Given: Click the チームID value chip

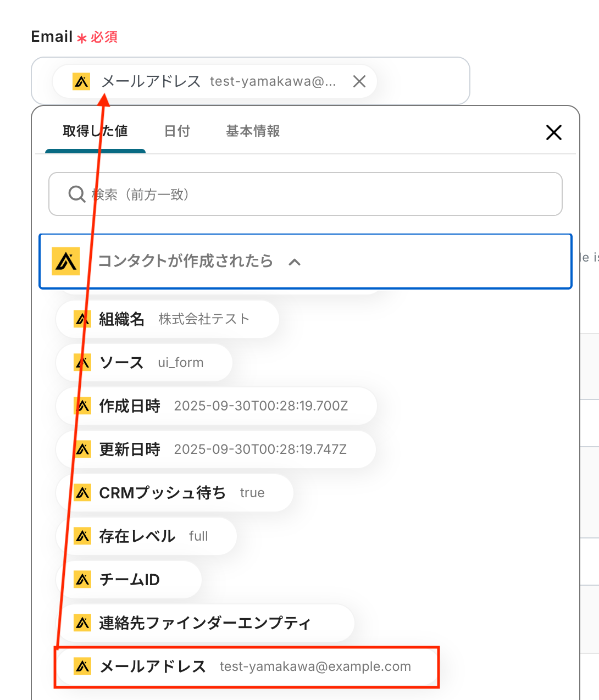Looking at the screenshot, I should (x=130, y=579).
